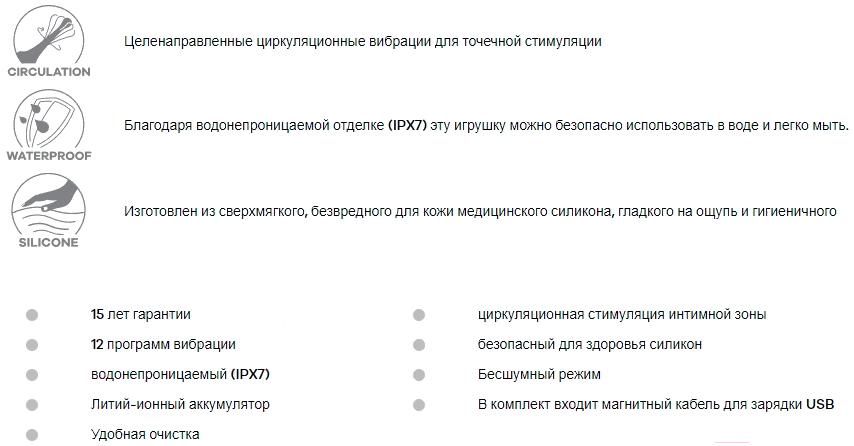This screenshot has width=854, height=446.
Task: Click the '12 программ вибрации' text
Action: (163, 345)
